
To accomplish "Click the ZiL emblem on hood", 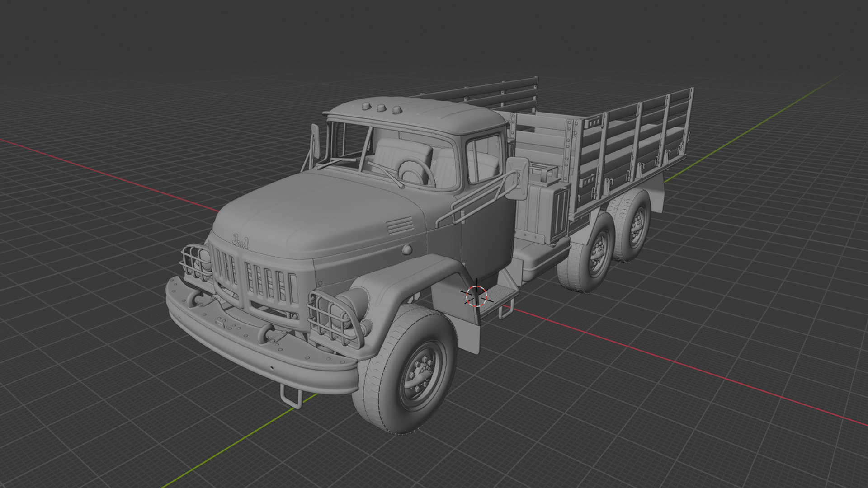I will click(x=241, y=241).
